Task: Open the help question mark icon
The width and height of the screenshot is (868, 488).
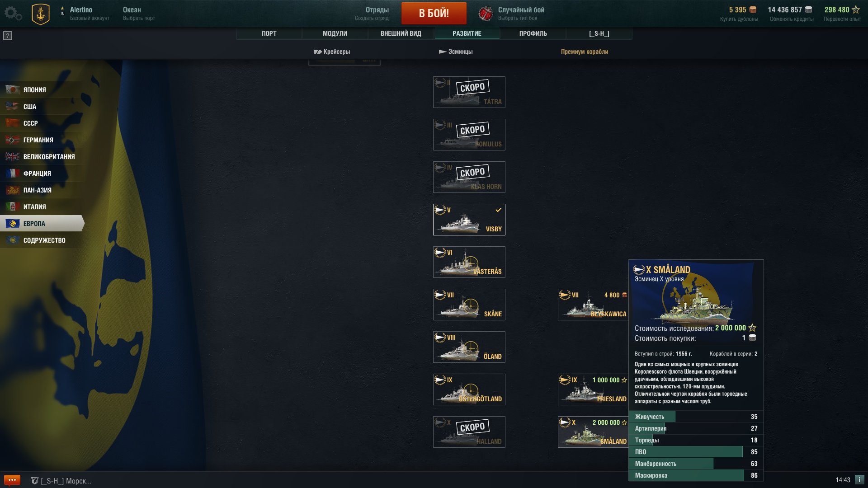Action: (x=8, y=36)
